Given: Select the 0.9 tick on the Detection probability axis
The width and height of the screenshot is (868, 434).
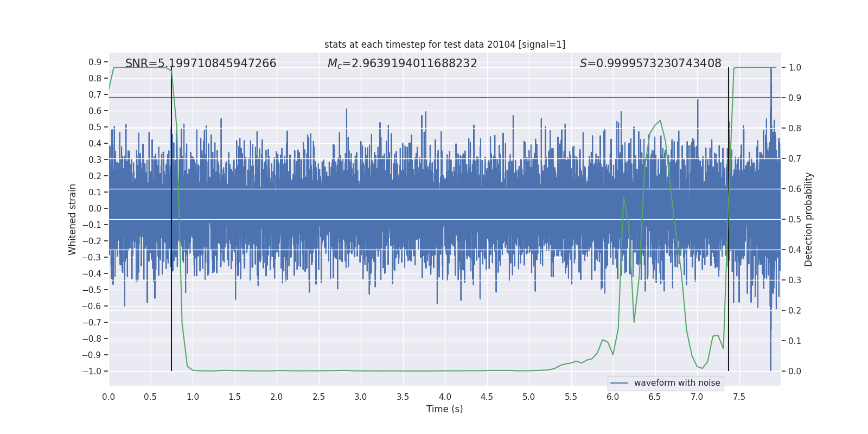Looking at the screenshot, I should (x=795, y=98).
